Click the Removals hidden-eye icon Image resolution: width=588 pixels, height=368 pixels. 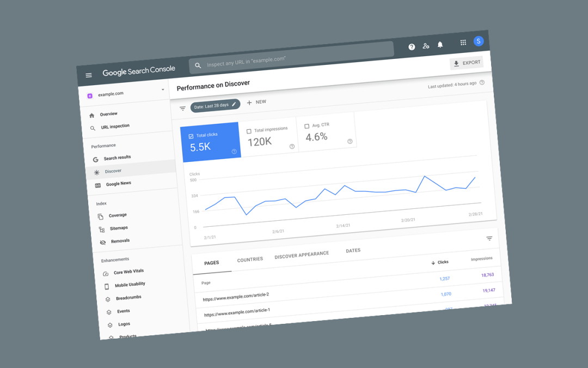coord(103,243)
